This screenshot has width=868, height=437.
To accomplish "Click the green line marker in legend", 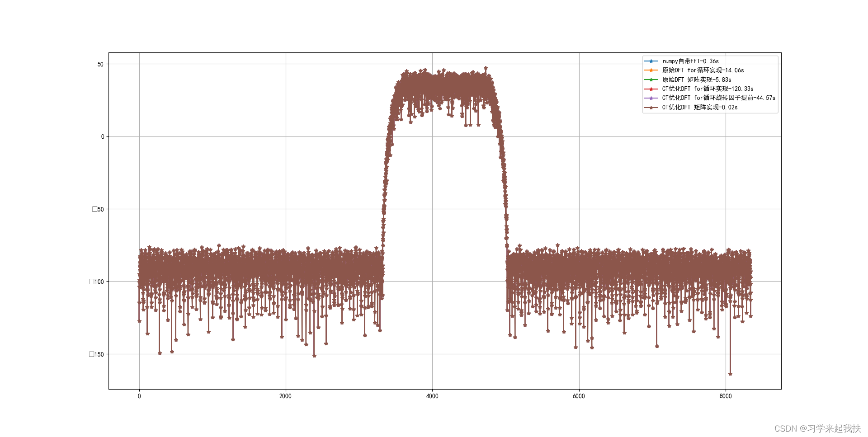I will point(651,80).
